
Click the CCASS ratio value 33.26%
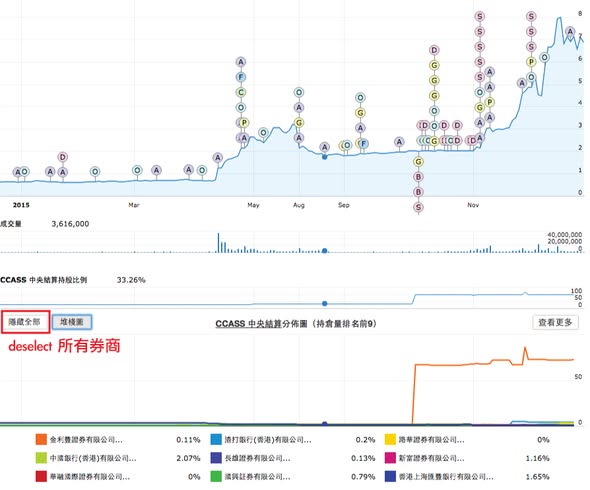point(131,280)
